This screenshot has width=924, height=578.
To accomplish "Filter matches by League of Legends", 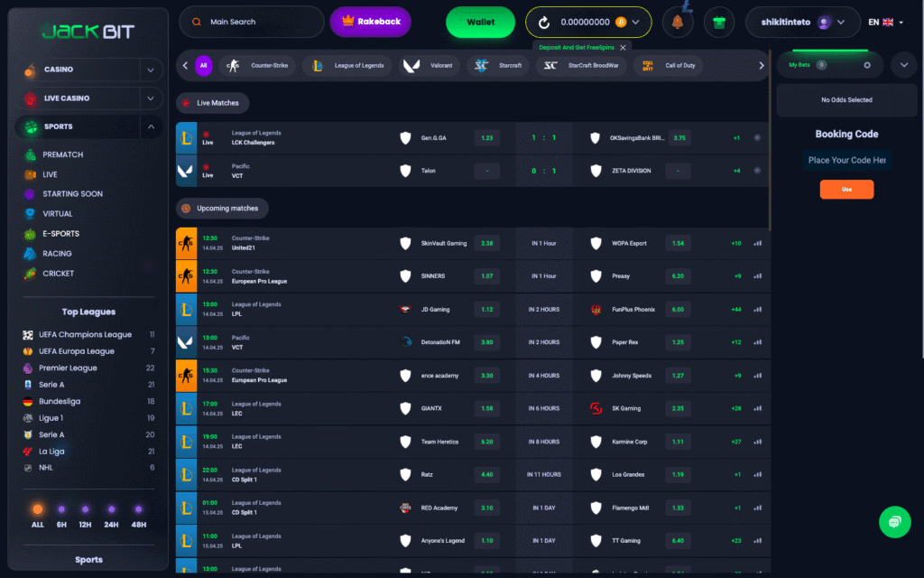I will point(347,65).
